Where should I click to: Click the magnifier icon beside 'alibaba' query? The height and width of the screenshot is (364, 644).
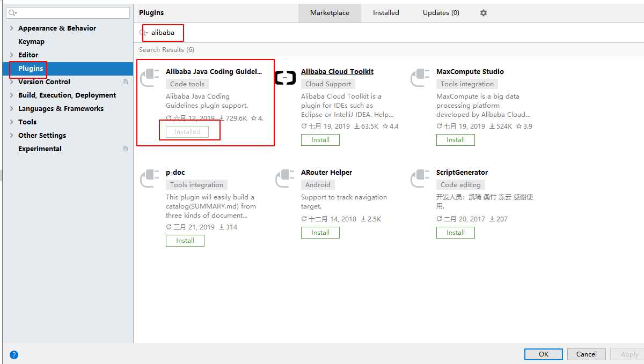144,33
